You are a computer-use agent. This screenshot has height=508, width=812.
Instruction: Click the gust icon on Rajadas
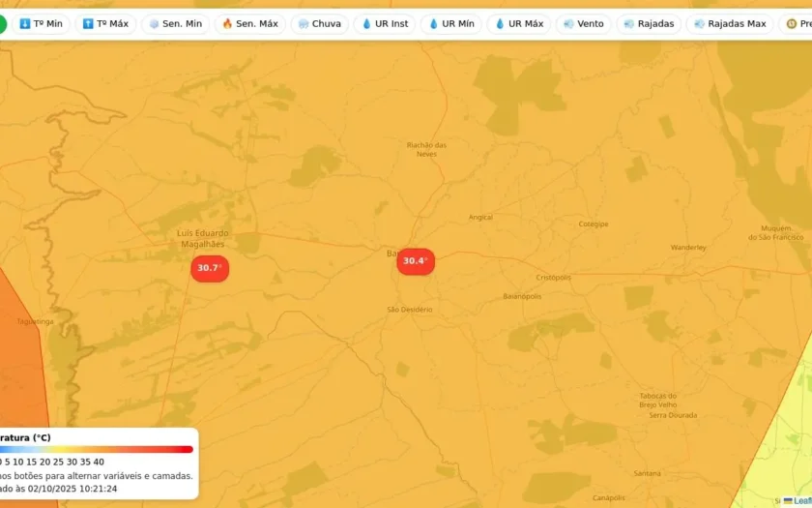tap(629, 24)
